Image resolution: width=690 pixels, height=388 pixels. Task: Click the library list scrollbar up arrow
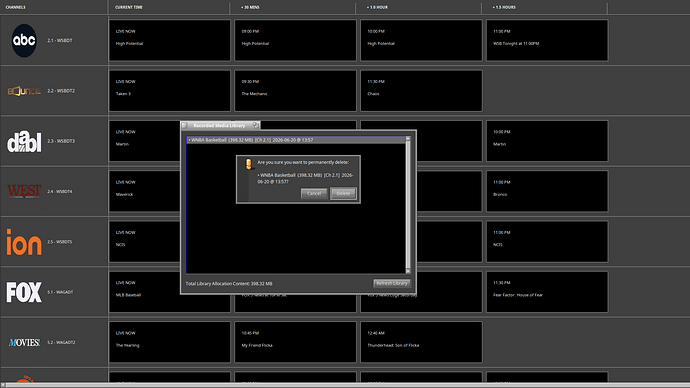(408, 139)
